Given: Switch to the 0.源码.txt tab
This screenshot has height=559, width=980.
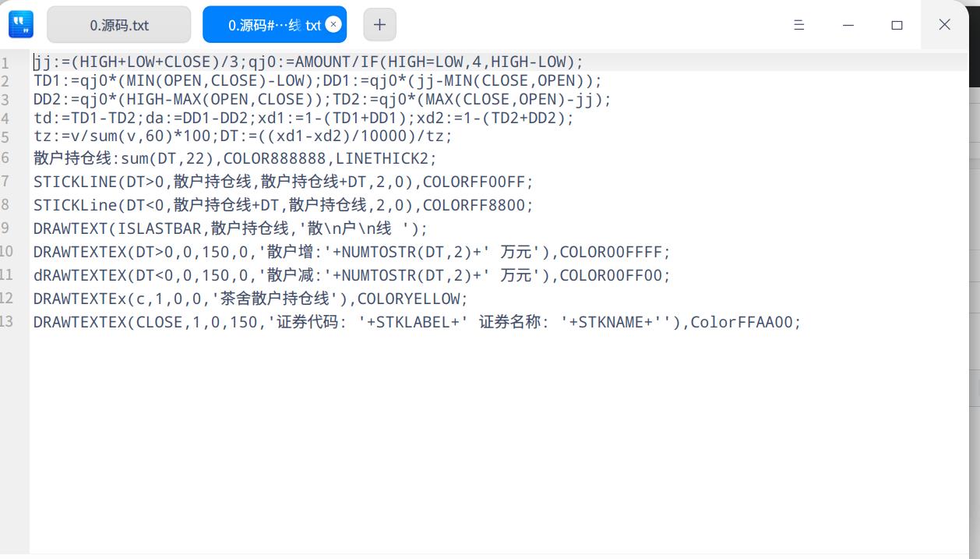Looking at the screenshot, I should click(118, 24).
